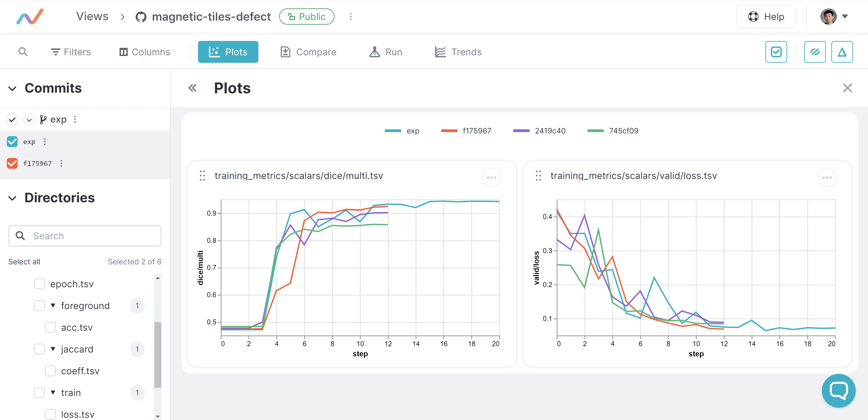The height and width of the screenshot is (420, 868).
Task: Click drag handle of dice/multi.tsv plot
Action: (x=202, y=176)
